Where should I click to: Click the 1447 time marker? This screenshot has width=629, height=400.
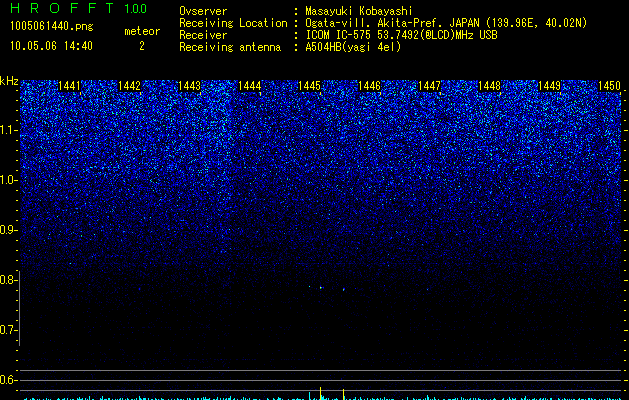(429, 86)
